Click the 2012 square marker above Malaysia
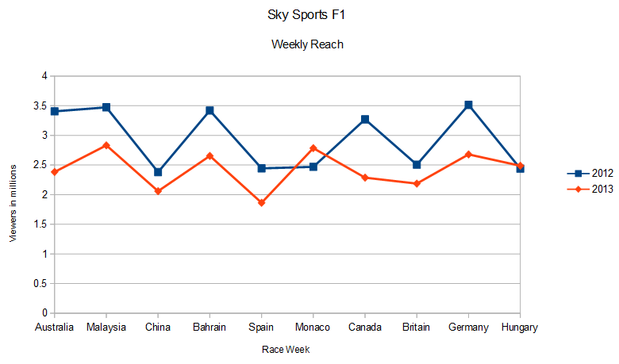The width and height of the screenshot is (619, 364). point(106,107)
